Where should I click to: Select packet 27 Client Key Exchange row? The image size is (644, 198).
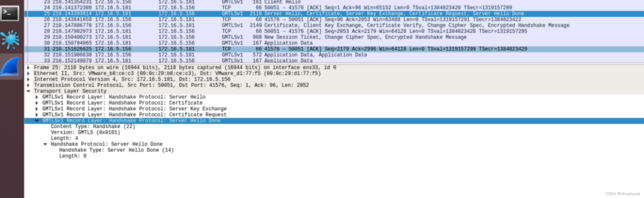(334, 25)
